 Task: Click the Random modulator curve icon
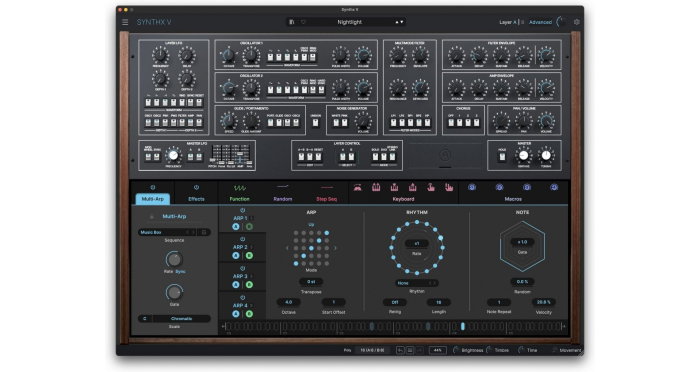(x=283, y=188)
